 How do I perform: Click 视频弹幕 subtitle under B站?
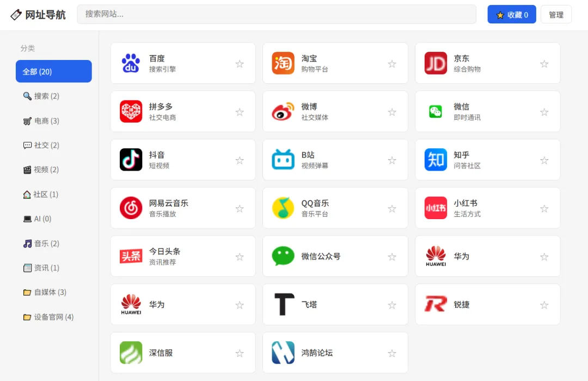tap(315, 166)
